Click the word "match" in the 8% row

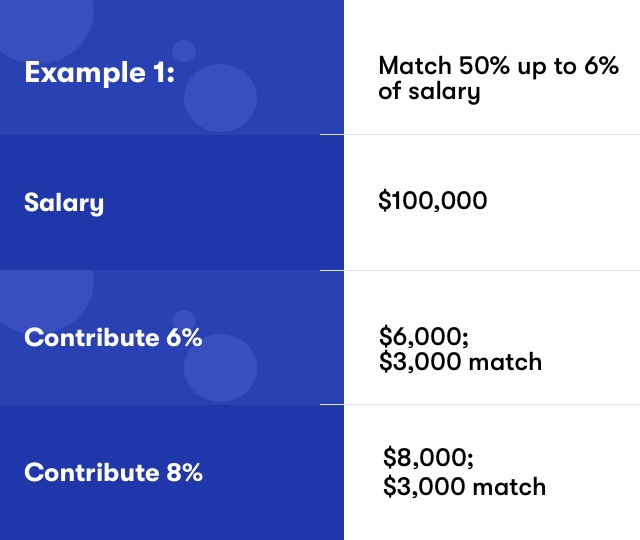(x=509, y=487)
